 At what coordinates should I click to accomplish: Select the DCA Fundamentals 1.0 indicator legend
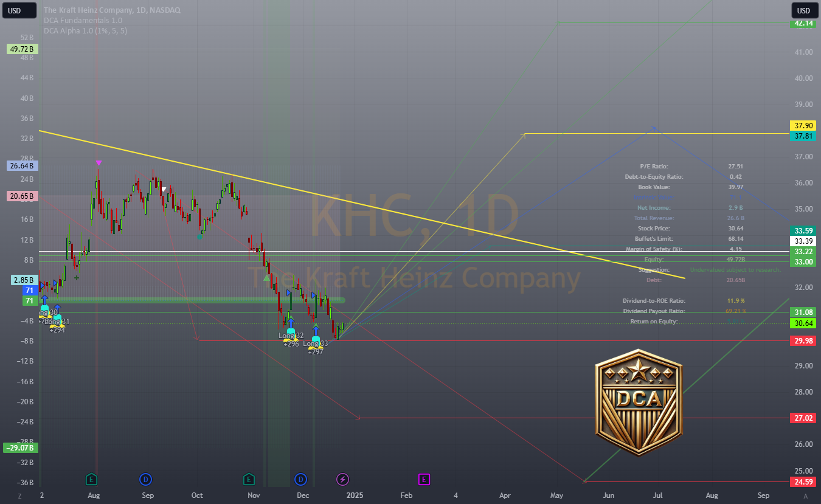coord(83,20)
